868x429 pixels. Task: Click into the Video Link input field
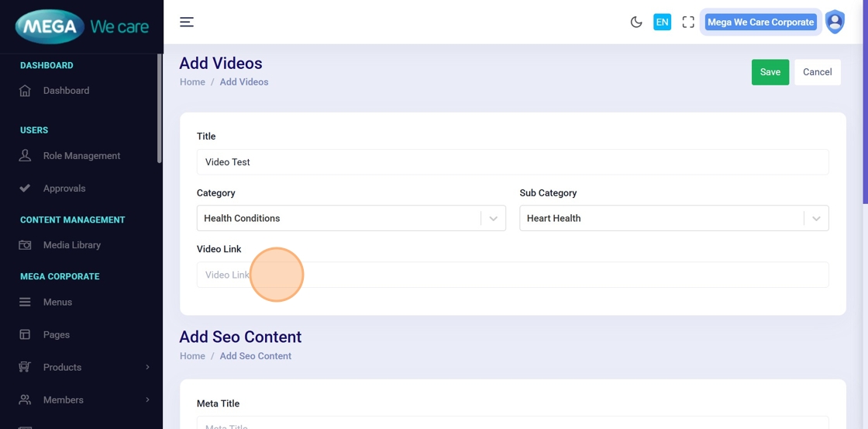[x=511, y=275]
